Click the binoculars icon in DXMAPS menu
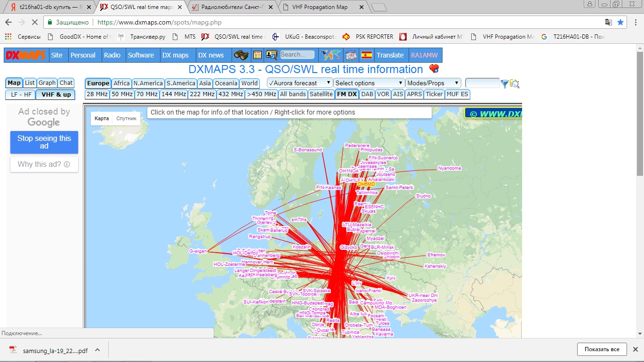 pos(241,55)
